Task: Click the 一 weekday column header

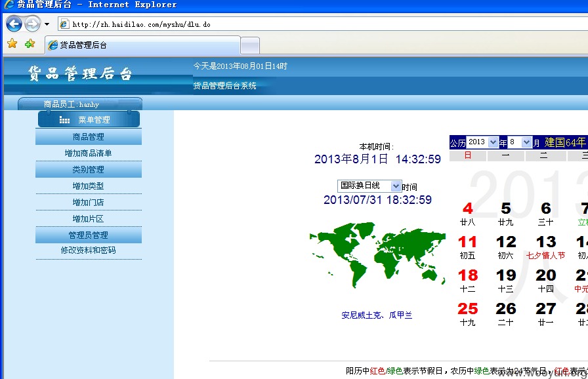Action: tap(505, 155)
